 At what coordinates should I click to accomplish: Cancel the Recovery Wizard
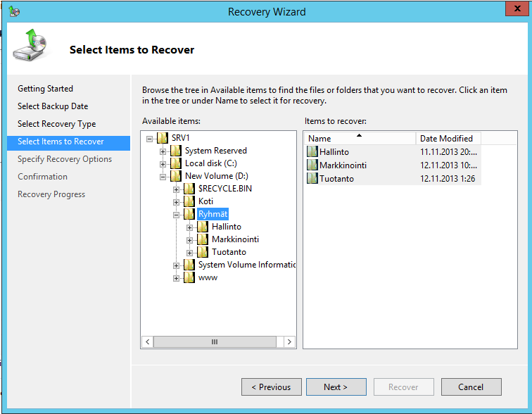471,387
